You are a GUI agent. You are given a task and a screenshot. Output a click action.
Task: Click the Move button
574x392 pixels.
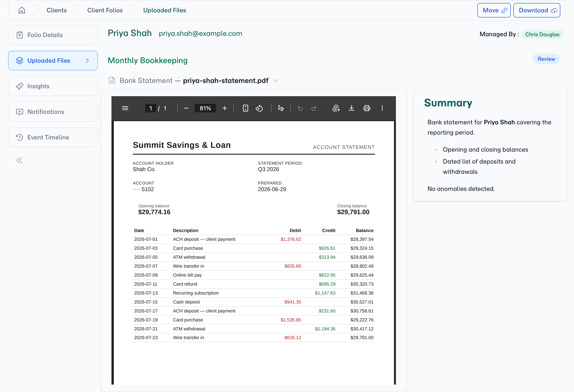494,10
